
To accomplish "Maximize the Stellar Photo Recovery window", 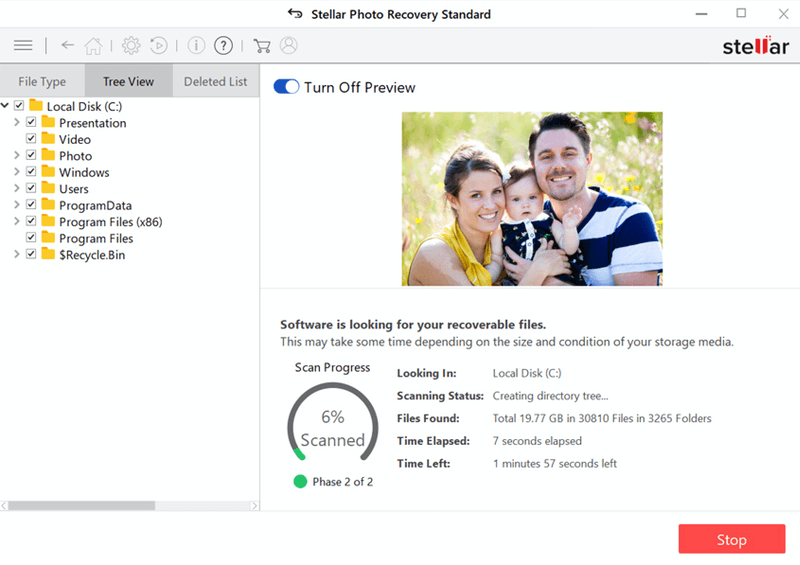I will [741, 13].
